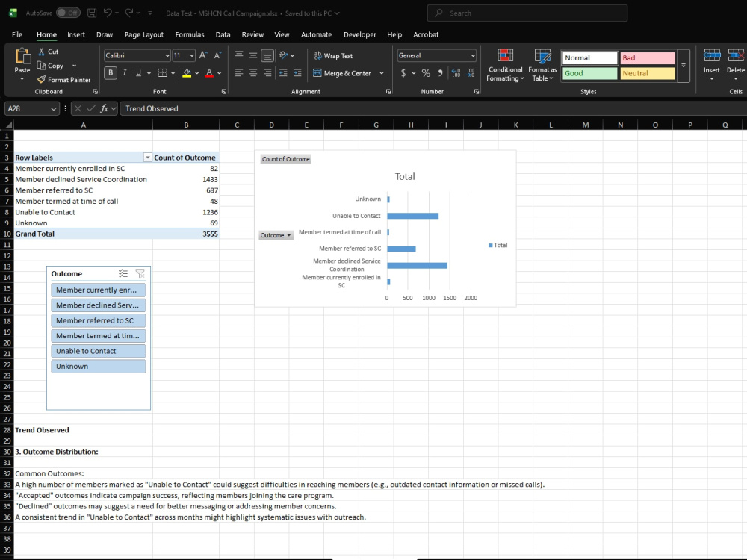Image resolution: width=747 pixels, height=560 pixels.
Task: Click the Bottom Align icon
Action: (267, 56)
